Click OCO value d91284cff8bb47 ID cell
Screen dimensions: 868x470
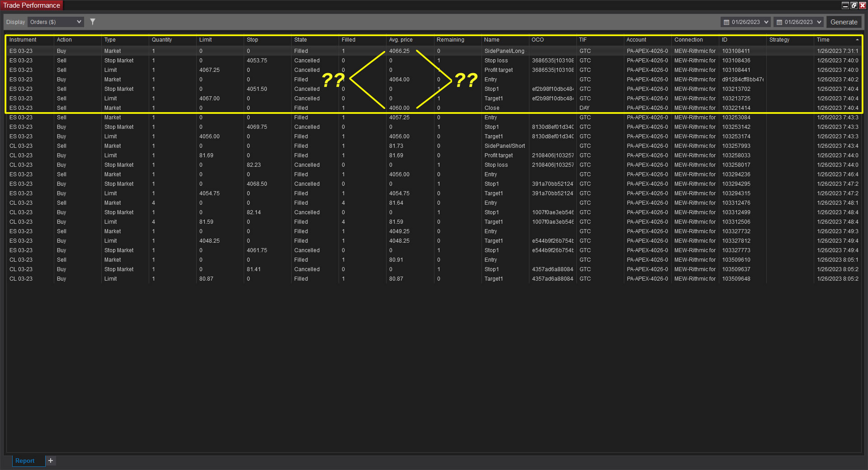pyautogui.click(x=743, y=80)
